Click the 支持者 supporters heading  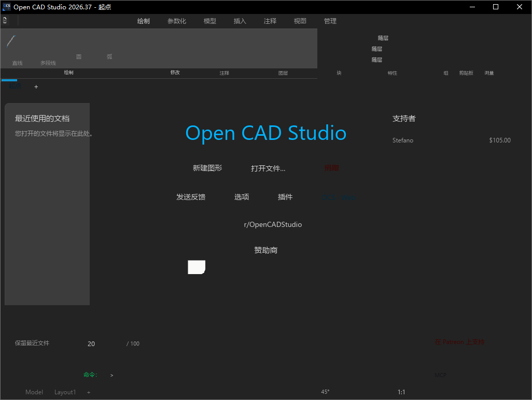pyautogui.click(x=404, y=119)
